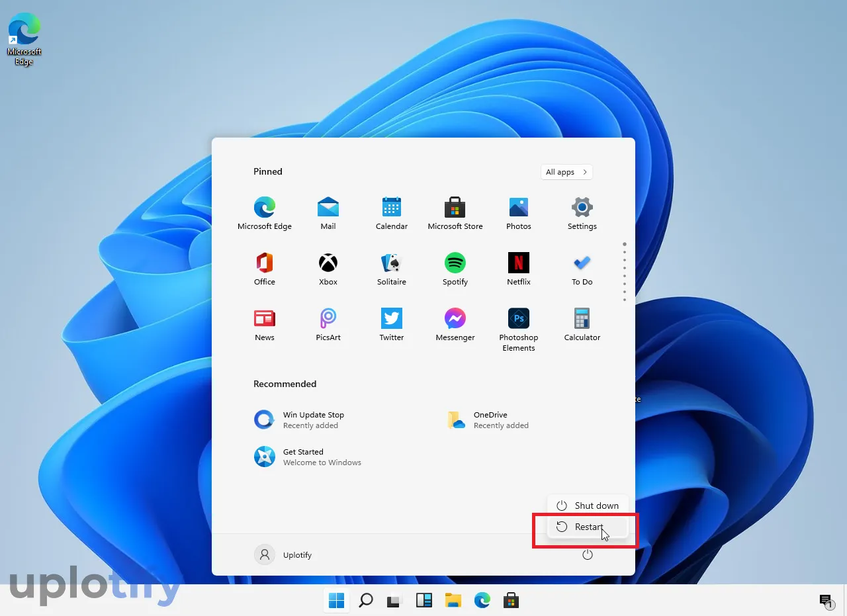Choose Restart from power menu
Viewport: 847px width, 616px height.
(x=588, y=527)
